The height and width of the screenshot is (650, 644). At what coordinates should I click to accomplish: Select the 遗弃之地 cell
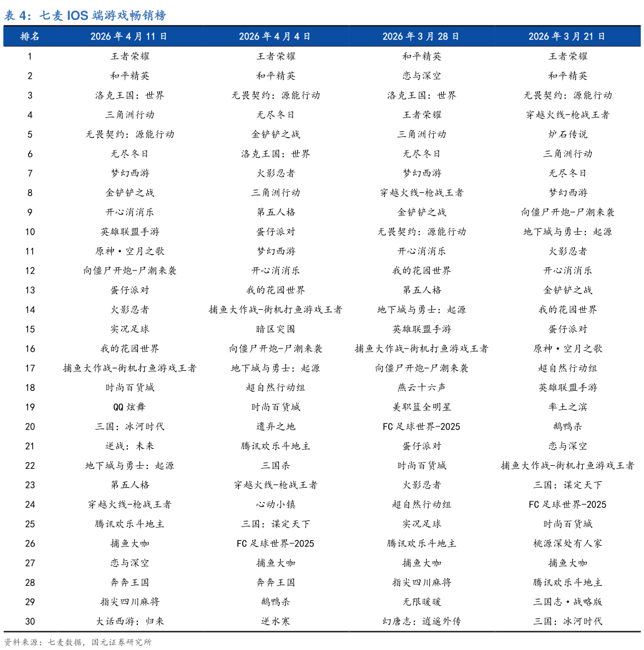(x=276, y=426)
